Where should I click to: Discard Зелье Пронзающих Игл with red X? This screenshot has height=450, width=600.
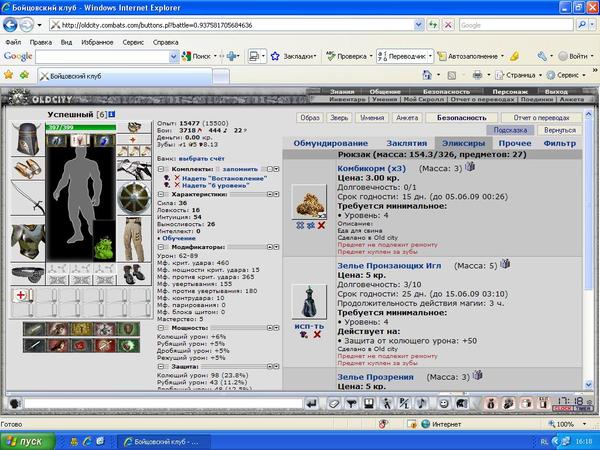[x=317, y=334]
